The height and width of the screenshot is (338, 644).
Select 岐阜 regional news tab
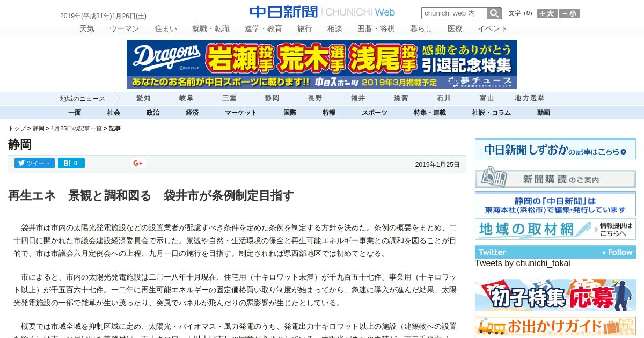[186, 98]
